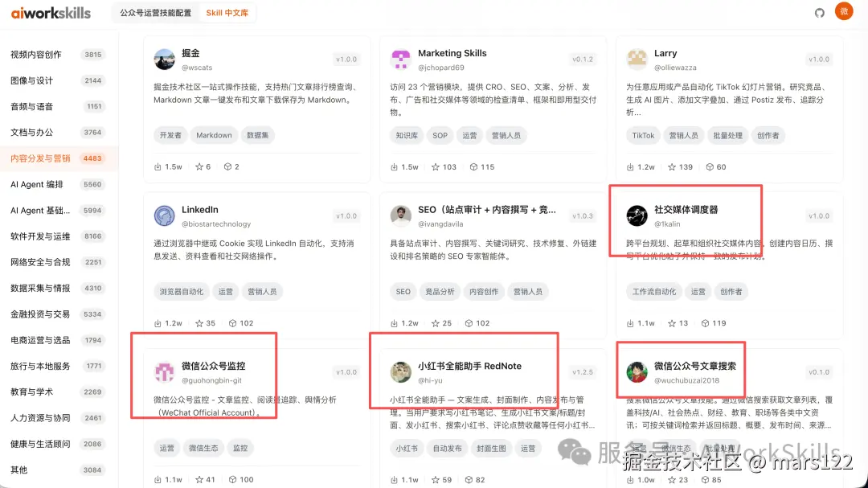
Task: Click 竞品分析 tag on SEO card
Action: coord(440,291)
